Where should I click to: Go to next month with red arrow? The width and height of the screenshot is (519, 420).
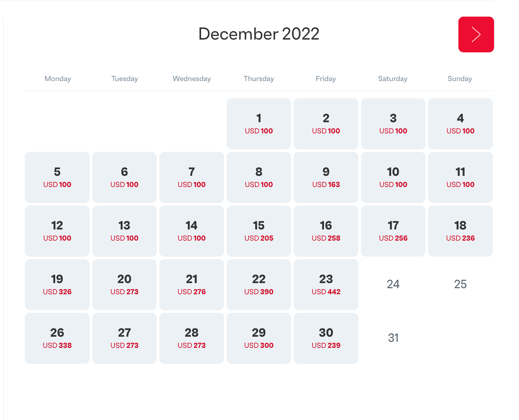point(476,34)
